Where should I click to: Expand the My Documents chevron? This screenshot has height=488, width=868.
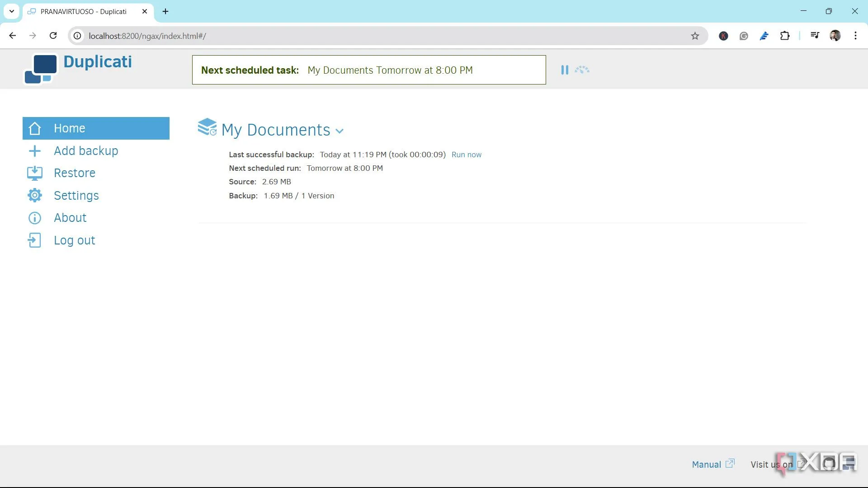tap(340, 131)
